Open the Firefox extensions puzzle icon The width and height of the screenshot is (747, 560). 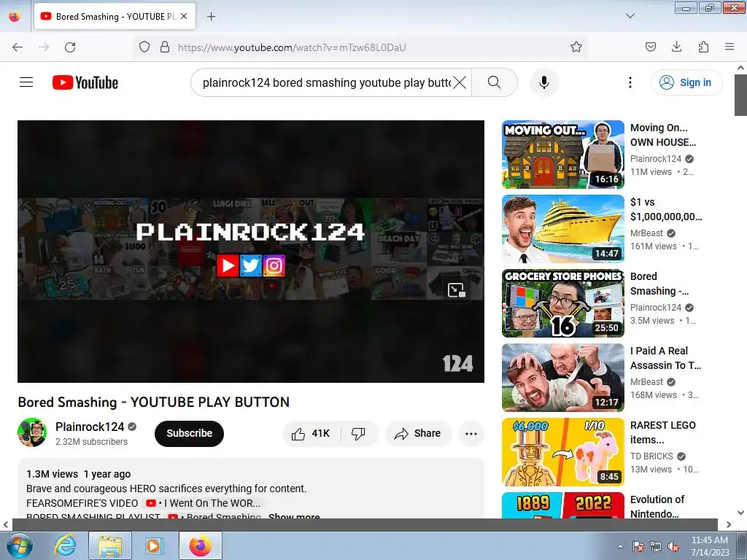tap(703, 47)
